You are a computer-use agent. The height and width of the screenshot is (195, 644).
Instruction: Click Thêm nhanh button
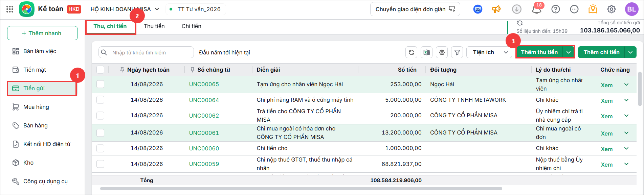click(42, 33)
